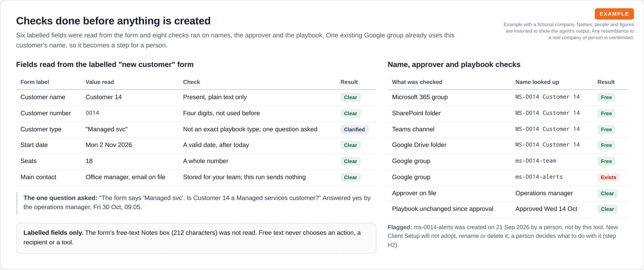Select the 'SharePoint folder' row label

click(416, 113)
